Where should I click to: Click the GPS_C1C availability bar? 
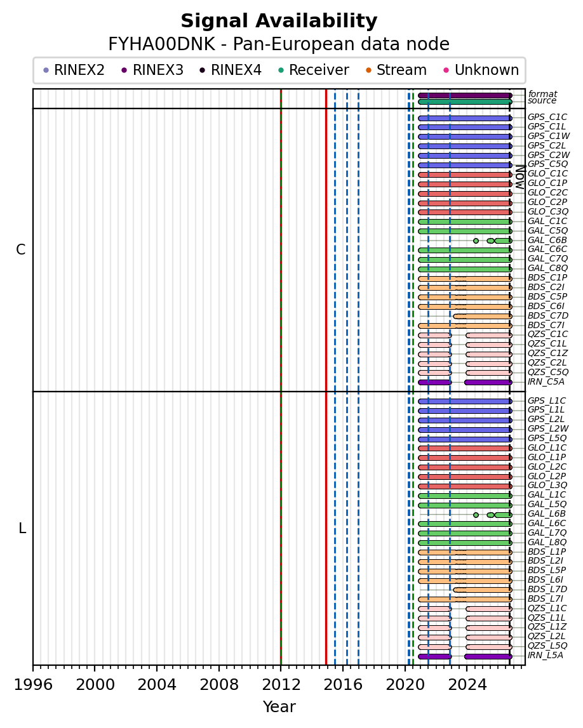click(x=464, y=119)
